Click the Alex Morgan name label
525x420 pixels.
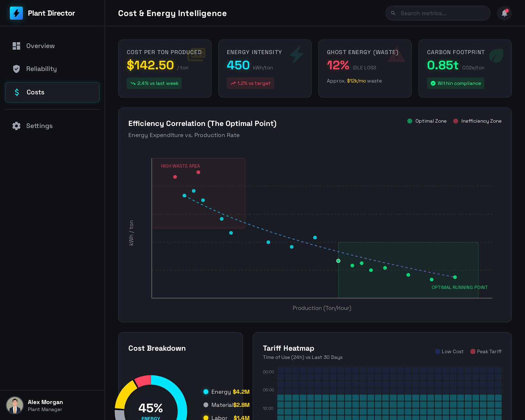pos(45,402)
